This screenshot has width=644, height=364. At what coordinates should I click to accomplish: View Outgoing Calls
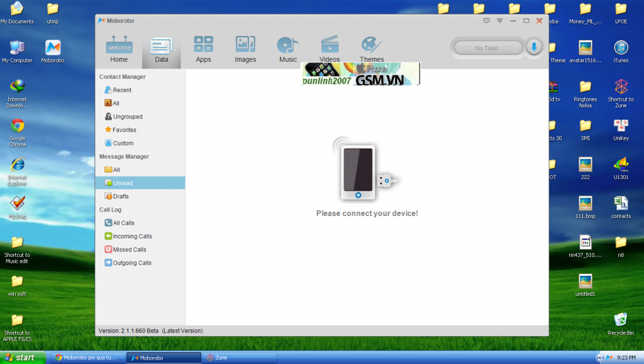128,263
